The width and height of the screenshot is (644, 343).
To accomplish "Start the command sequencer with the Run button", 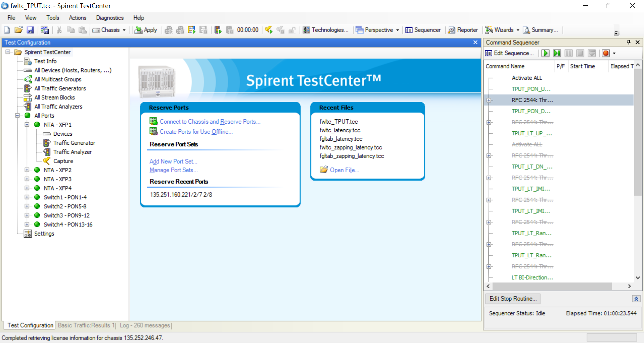I will 545,53.
